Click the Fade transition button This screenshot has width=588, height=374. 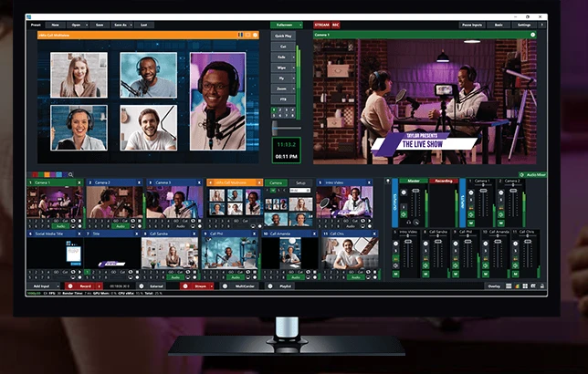click(x=281, y=57)
